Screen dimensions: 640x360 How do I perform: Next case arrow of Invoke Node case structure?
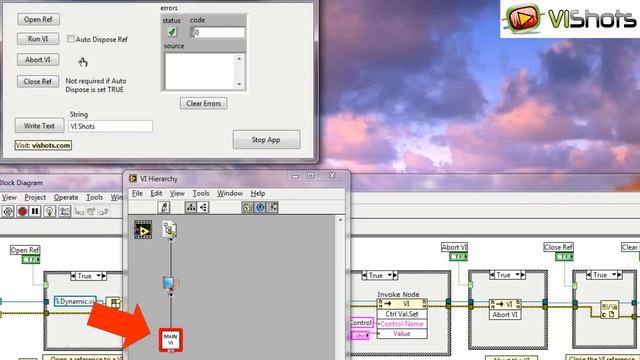click(x=395, y=276)
